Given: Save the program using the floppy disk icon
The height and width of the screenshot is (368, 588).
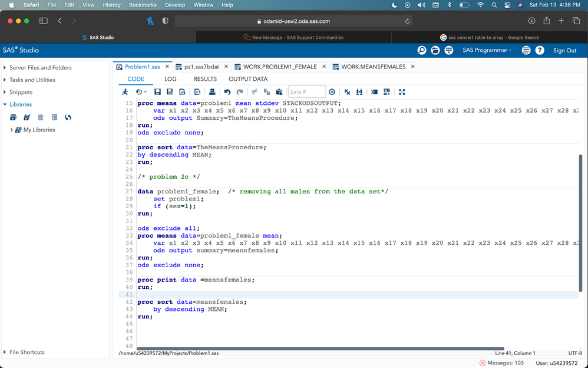Looking at the screenshot, I should 157,92.
